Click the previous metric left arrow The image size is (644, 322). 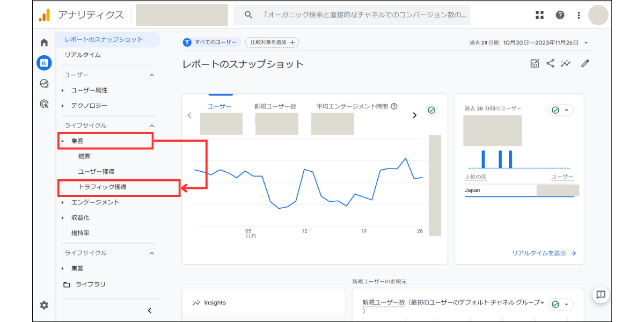[189, 115]
